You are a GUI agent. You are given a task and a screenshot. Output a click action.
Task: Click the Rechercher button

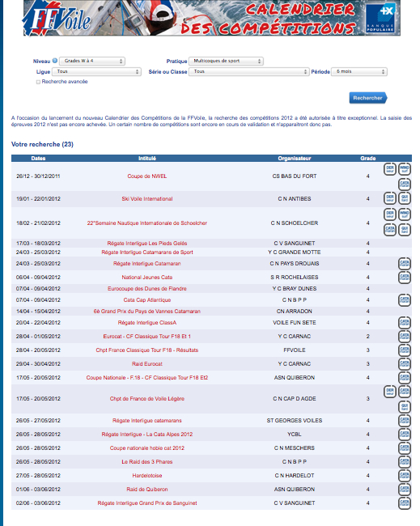point(368,98)
